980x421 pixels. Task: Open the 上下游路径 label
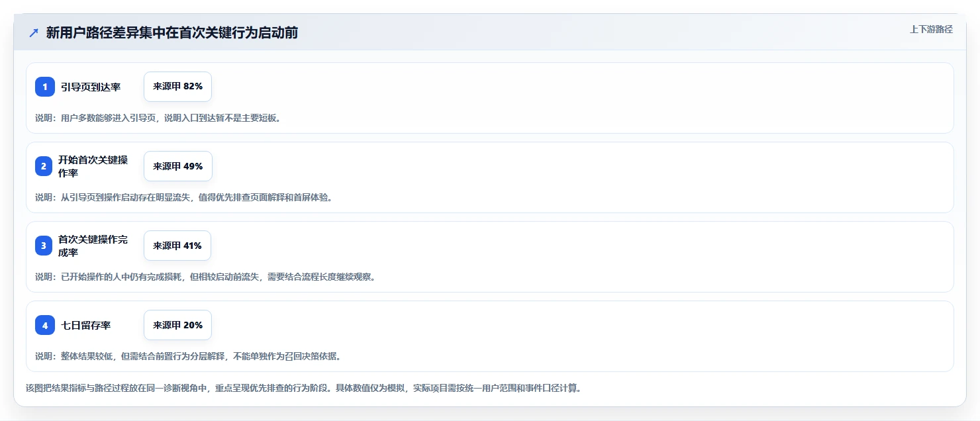tap(931, 29)
